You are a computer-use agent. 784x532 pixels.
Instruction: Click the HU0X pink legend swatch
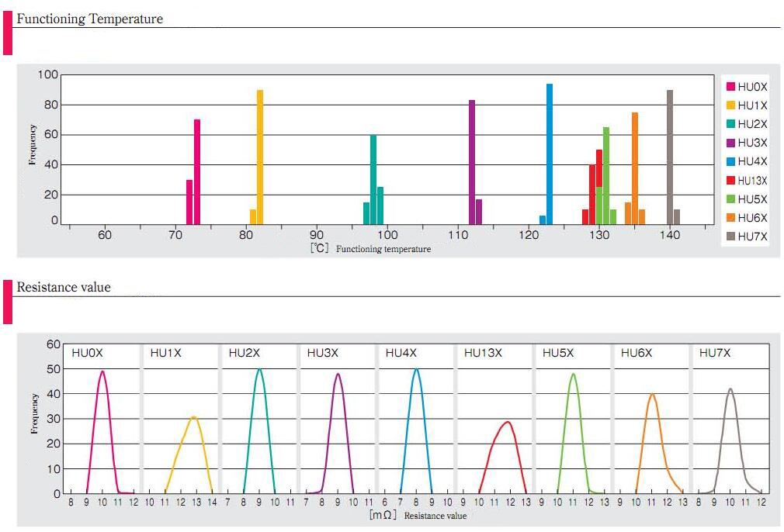[x=730, y=86]
